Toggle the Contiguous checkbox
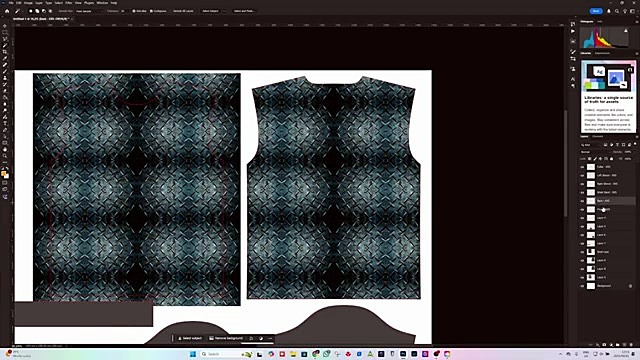The height and width of the screenshot is (360, 640). point(158,11)
